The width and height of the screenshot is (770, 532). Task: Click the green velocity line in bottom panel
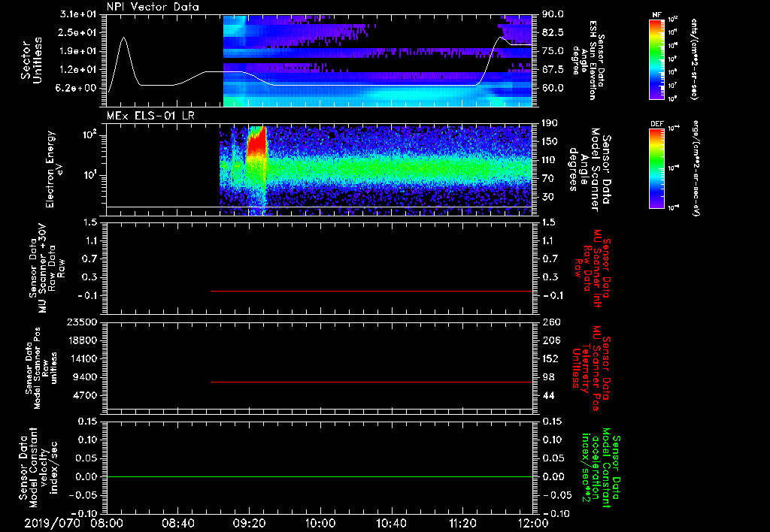point(320,476)
